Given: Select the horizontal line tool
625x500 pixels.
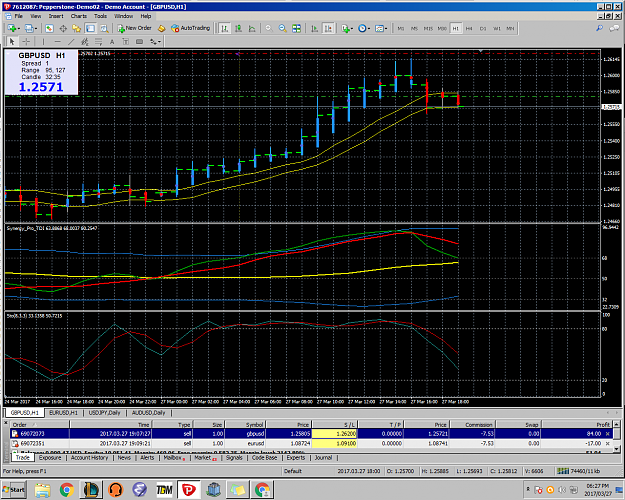Looking at the screenshot, I should click(x=57, y=41).
